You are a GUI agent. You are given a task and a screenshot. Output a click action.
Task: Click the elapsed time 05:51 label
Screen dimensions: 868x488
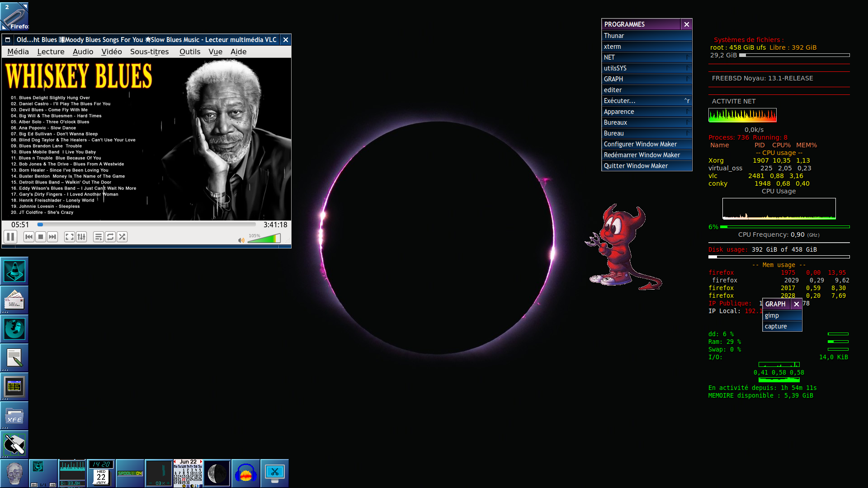pos(20,225)
